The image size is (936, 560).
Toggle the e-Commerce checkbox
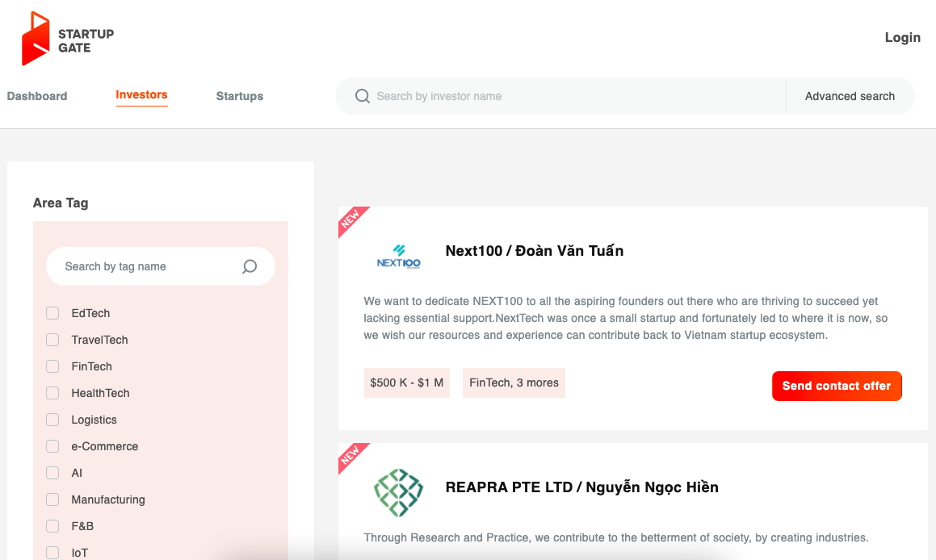click(52, 446)
